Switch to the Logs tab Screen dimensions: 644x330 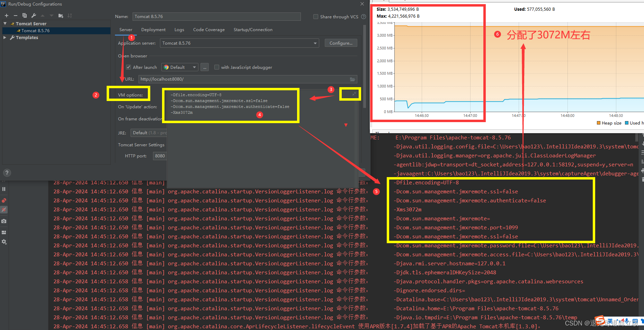(179, 30)
